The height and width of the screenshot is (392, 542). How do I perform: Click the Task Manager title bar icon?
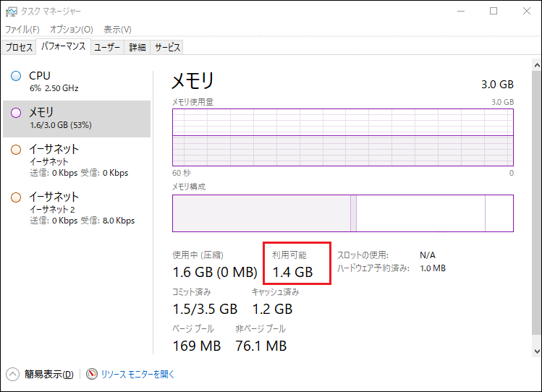12,11
